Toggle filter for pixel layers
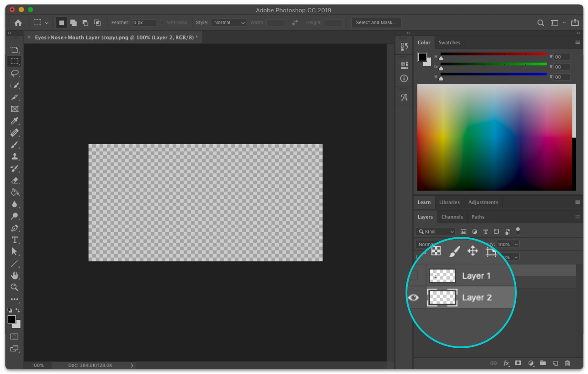 [463, 232]
